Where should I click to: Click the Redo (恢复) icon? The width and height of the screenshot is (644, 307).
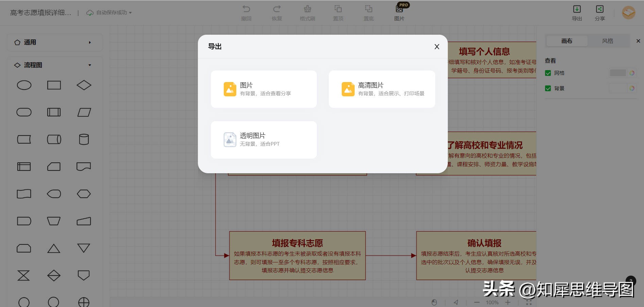(x=276, y=12)
